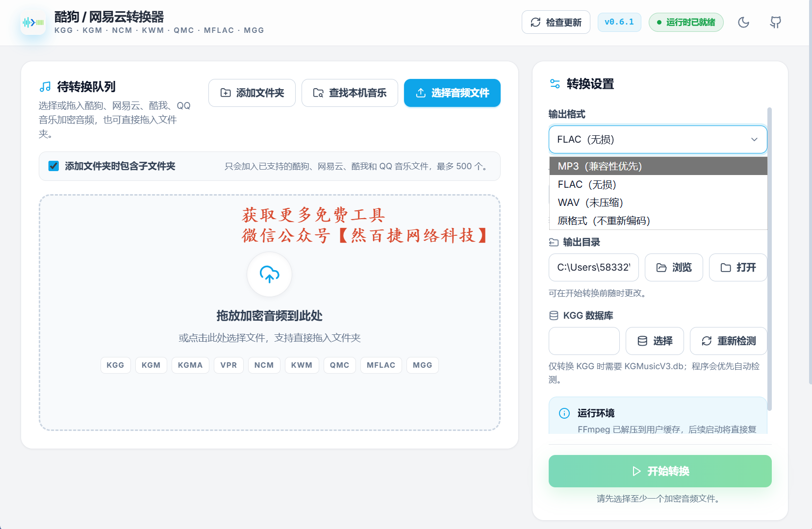The image size is (812, 529).
Task: Click the KGG format tag
Action: click(x=116, y=365)
